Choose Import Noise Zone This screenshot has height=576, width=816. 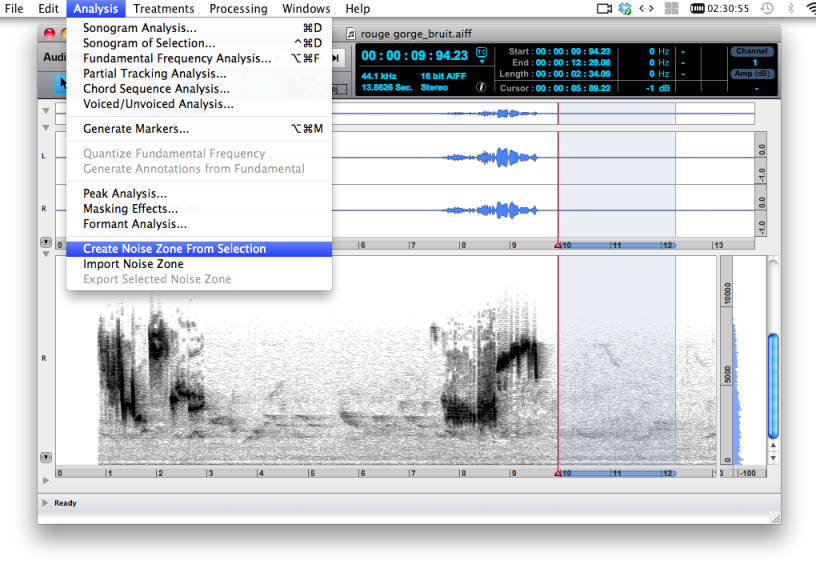pyautogui.click(x=199, y=264)
